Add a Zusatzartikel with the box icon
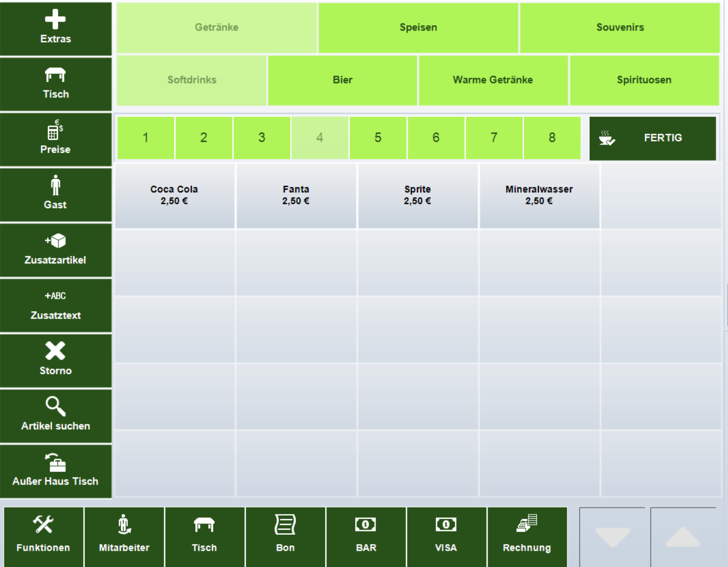 56,250
